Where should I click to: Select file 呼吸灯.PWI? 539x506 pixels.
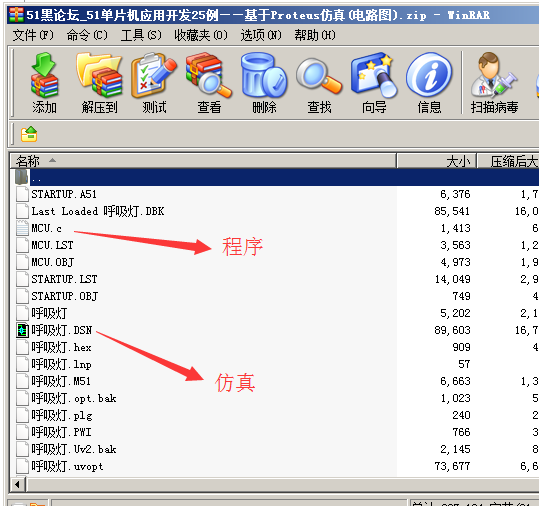62,432
